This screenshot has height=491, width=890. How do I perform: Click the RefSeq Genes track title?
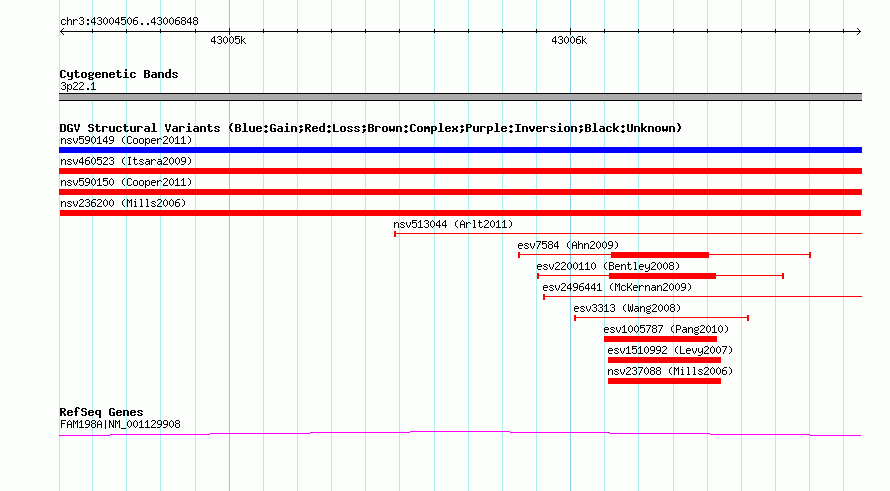(101, 412)
